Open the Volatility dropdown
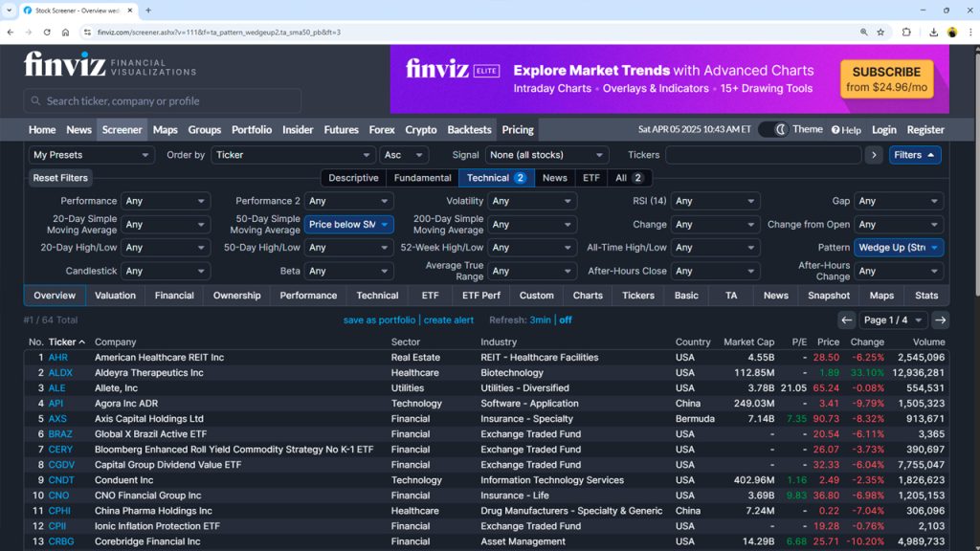This screenshot has height=551, width=980. 532,201
